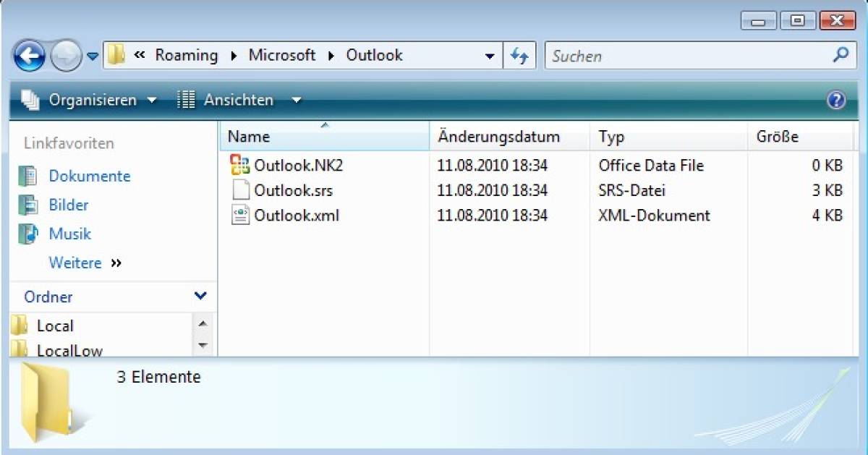Open the address bar history dropdown
This screenshot has width=868, height=455.
click(490, 56)
